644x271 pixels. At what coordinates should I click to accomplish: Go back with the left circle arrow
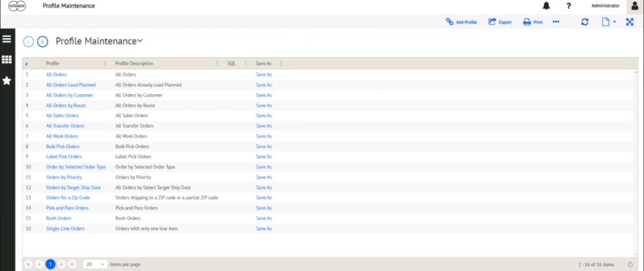(28, 42)
